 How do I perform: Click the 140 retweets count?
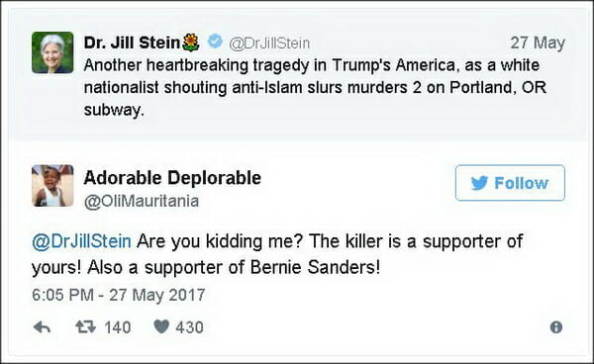click(118, 327)
